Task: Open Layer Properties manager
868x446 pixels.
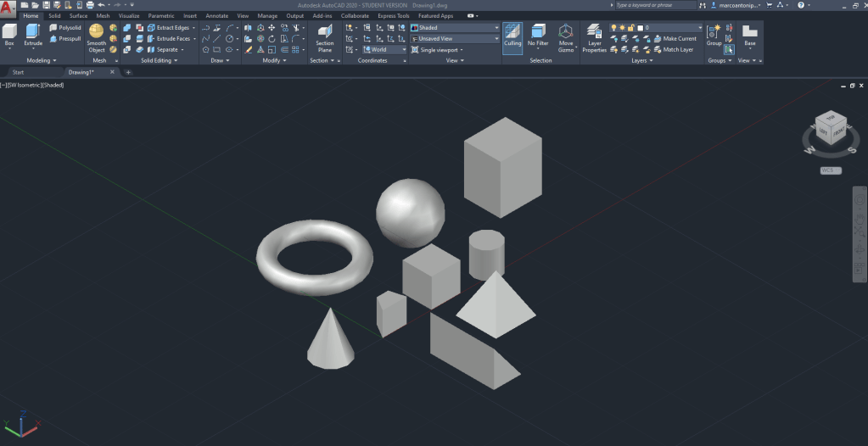Action: pyautogui.click(x=594, y=36)
